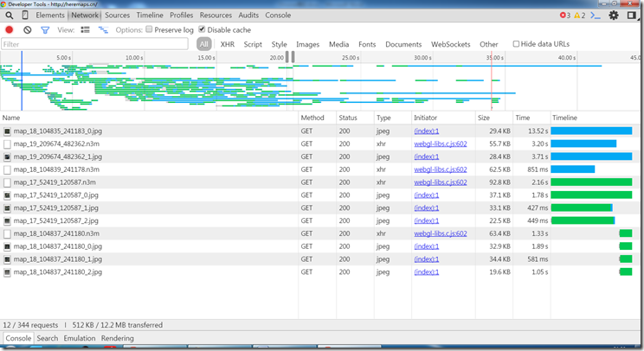The width and height of the screenshot is (644, 351).
Task: Filter requests by Media
Action: pyautogui.click(x=338, y=44)
